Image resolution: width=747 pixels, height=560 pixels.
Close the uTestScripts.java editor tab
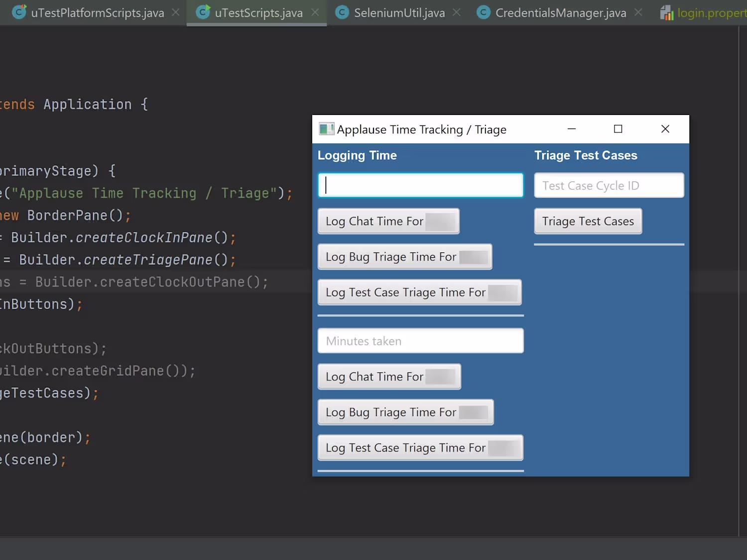[315, 12]
